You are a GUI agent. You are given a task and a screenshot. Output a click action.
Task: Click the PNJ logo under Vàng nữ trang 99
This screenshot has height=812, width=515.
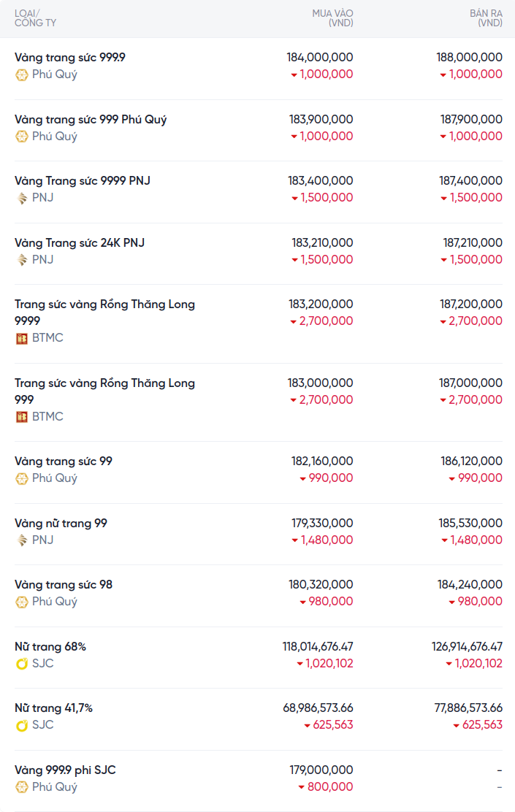[22, 540]
